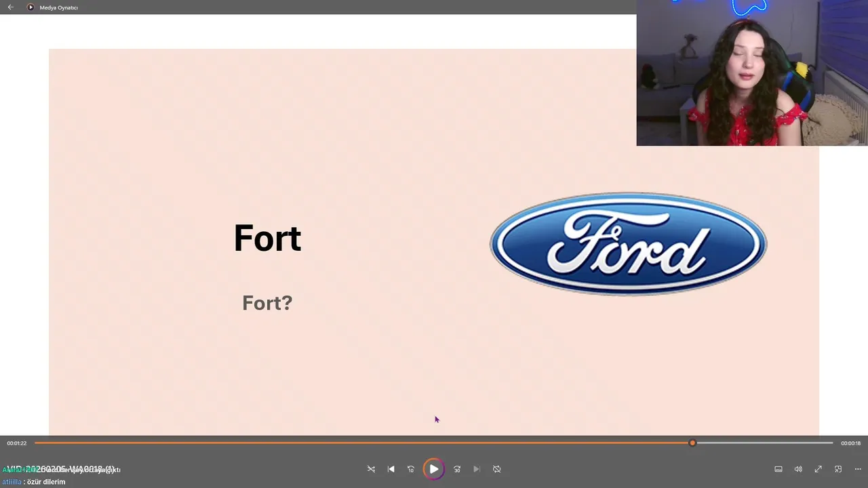The width and height of the screenshot is (868, 488).
Task: Skip back 10 seconds
Action: click(x=411, y=469)
